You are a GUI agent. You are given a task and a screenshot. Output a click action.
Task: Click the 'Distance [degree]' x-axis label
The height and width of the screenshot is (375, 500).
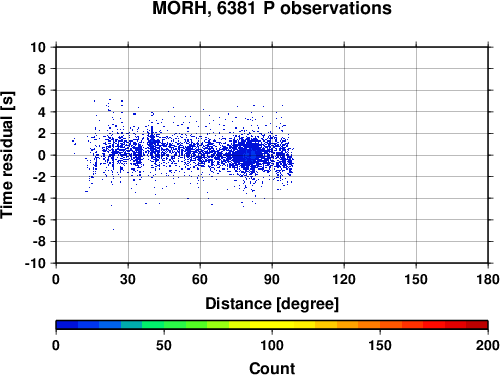272,304
